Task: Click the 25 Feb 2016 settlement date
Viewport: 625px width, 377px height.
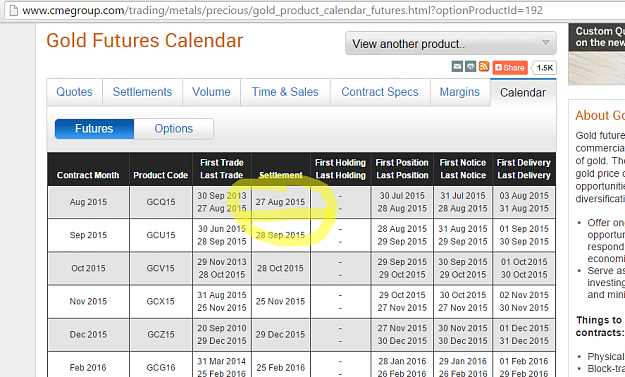Action: point(280,367)
